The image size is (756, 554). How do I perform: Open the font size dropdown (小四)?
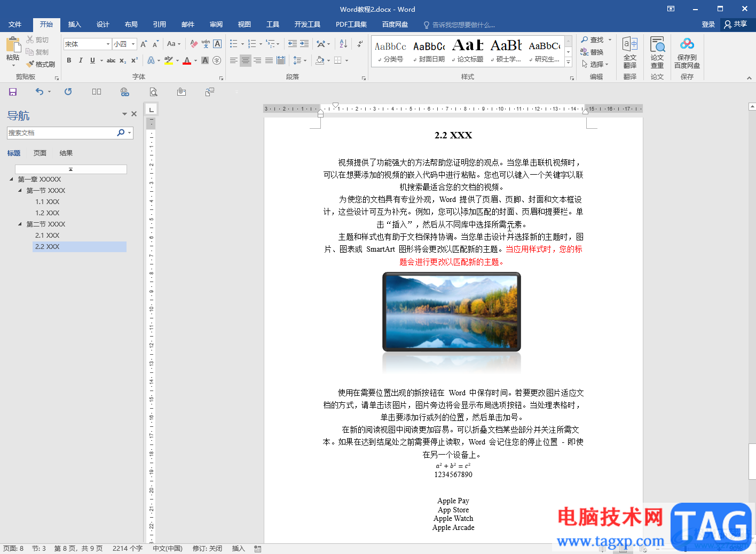pos(133,44)
